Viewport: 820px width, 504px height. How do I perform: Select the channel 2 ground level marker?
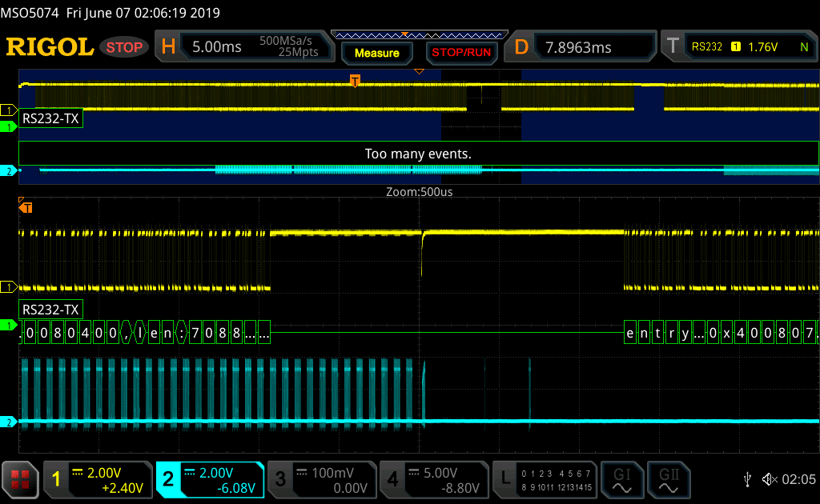pos(9,422)
